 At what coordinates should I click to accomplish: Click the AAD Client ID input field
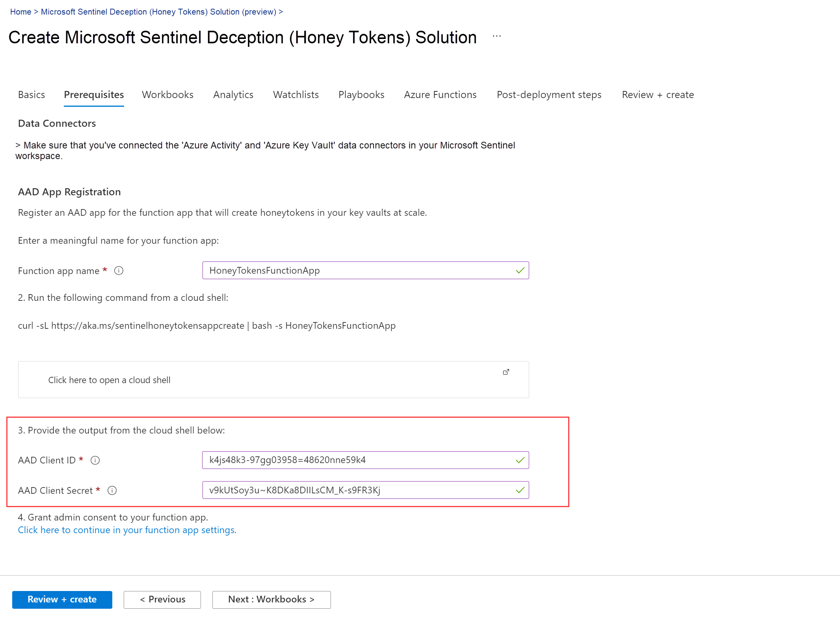coord(365,460)
